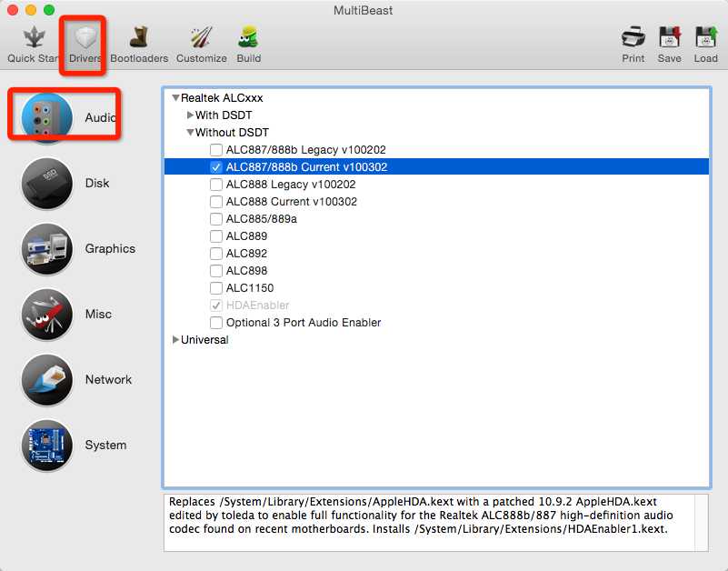Image resolution: width=728 pixels, height=571 pixels.
Task: Select the Disk category icon
Action: pos(47,183)
